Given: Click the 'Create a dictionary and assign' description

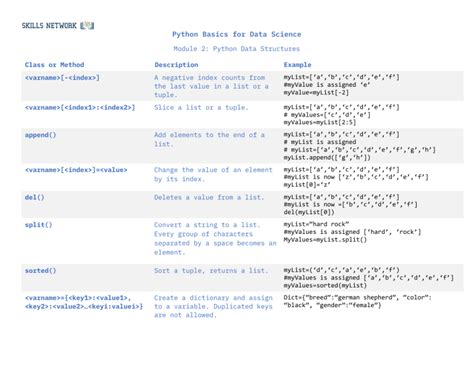Looking at the screenshot, I should (x=213, y=298).
